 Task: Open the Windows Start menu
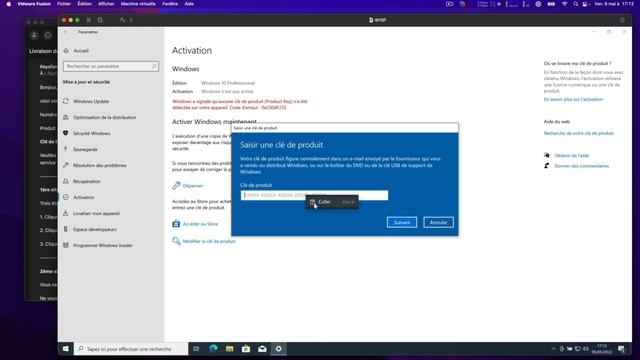pyautogui.click(x=66, y=349)
